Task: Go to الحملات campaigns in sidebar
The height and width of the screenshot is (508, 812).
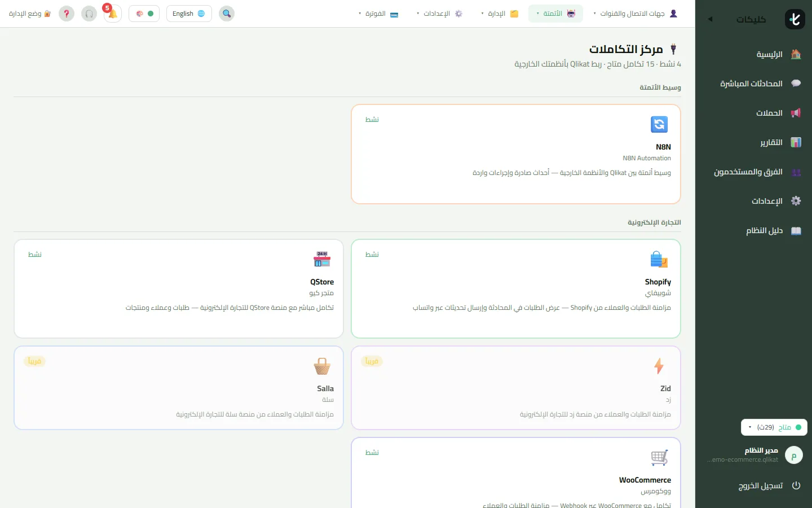Action: pyautogui.click(x=753, y=113)
